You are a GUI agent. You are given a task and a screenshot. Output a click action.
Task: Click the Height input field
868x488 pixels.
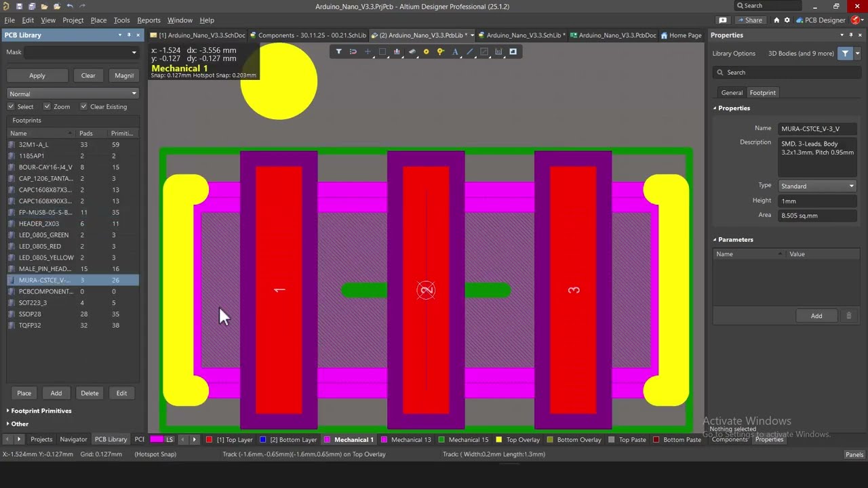(x=817, y=201)
